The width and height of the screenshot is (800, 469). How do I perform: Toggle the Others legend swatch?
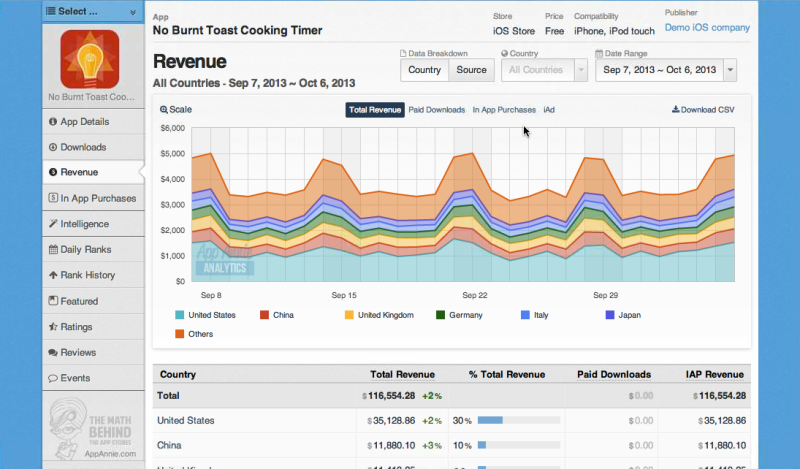(x=180, y=334)
